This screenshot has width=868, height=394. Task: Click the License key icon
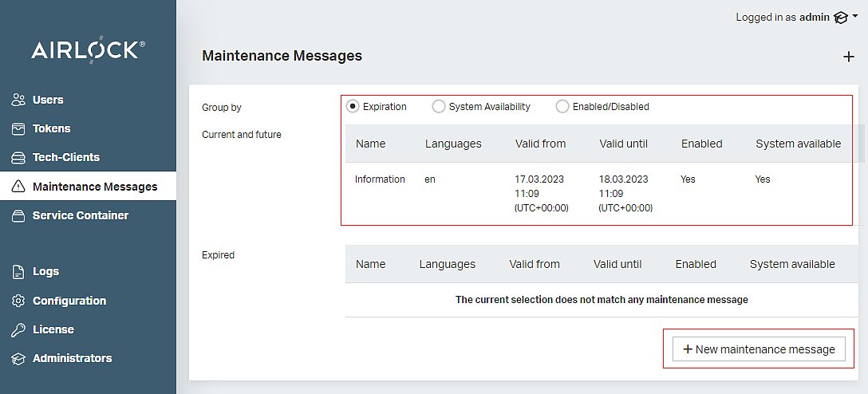click(18, 329)
